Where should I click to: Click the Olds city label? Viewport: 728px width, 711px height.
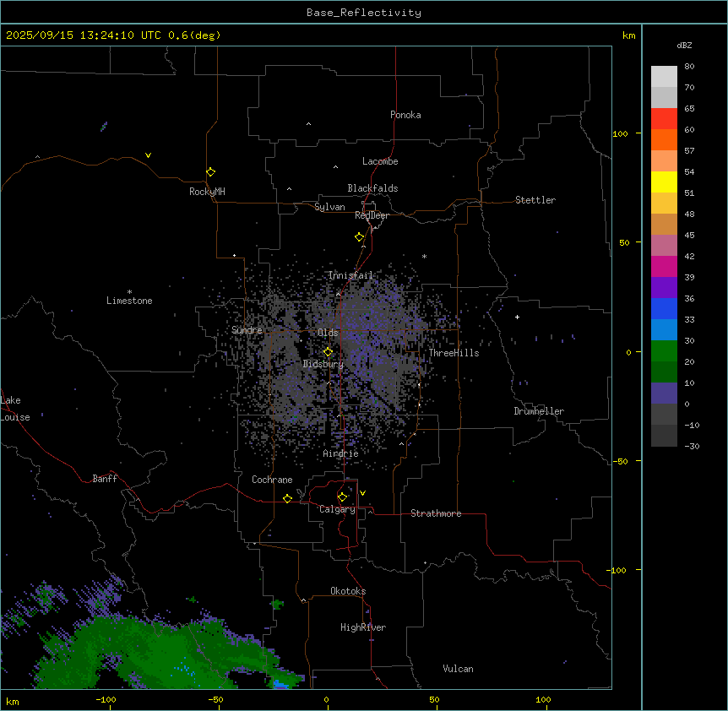pos(328,333)
